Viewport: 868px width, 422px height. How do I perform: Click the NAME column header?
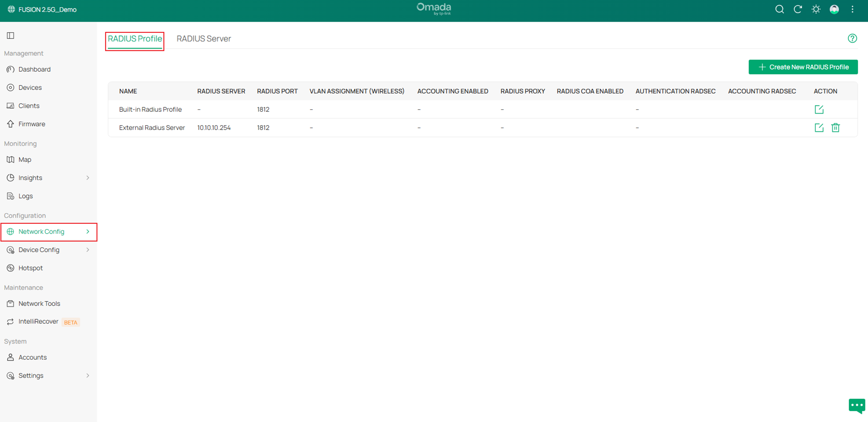point(128,91)
